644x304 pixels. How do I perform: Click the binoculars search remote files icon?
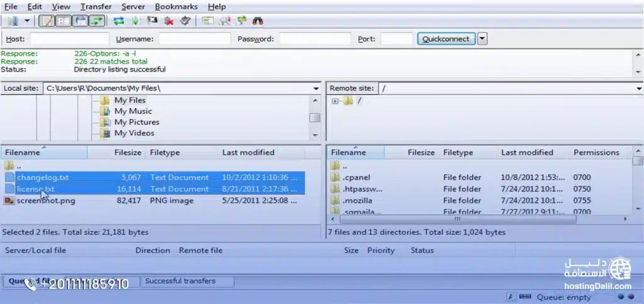click(x=257, y=21)
